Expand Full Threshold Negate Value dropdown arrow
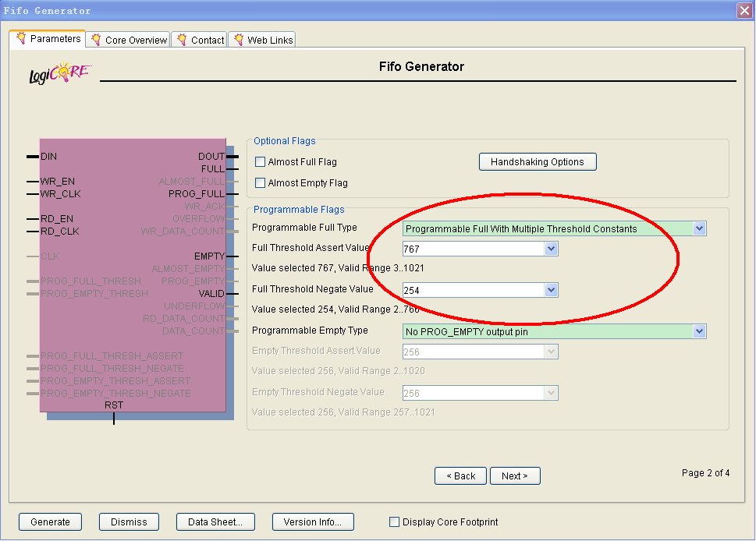 551,290
